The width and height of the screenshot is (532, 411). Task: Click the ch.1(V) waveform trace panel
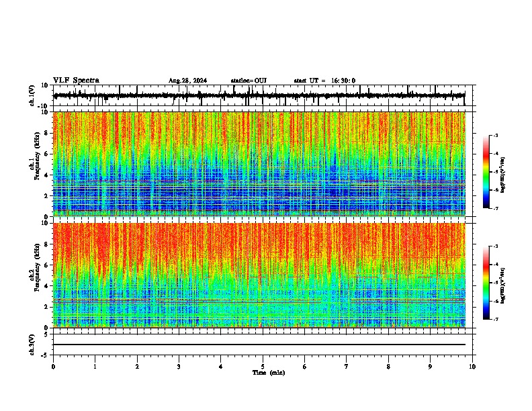coord(263,95)
